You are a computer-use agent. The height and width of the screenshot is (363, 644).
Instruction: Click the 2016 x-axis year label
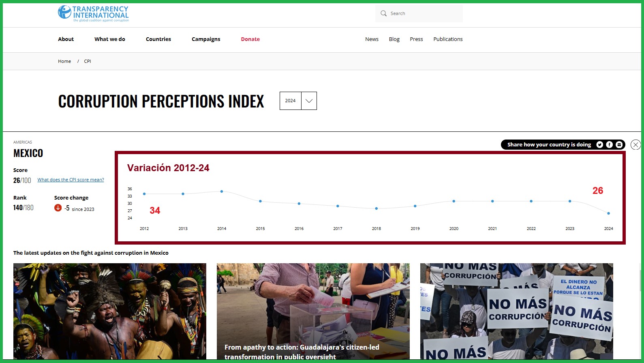pos(299,229)
